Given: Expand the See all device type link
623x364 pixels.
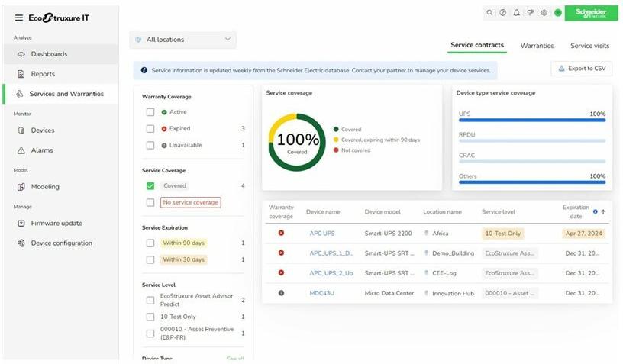Looking at the screenshot, I should 235,359.
